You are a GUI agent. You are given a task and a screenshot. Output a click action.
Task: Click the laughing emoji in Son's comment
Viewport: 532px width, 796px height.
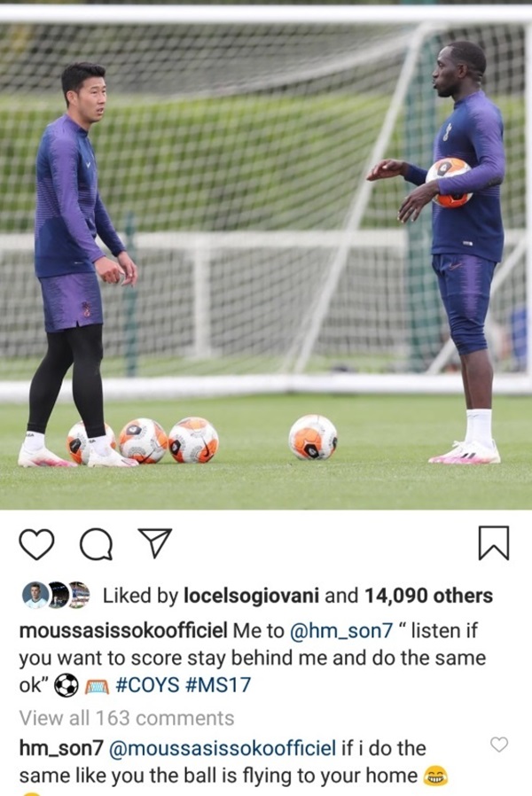pyautogui.click(x=435, y=776)
